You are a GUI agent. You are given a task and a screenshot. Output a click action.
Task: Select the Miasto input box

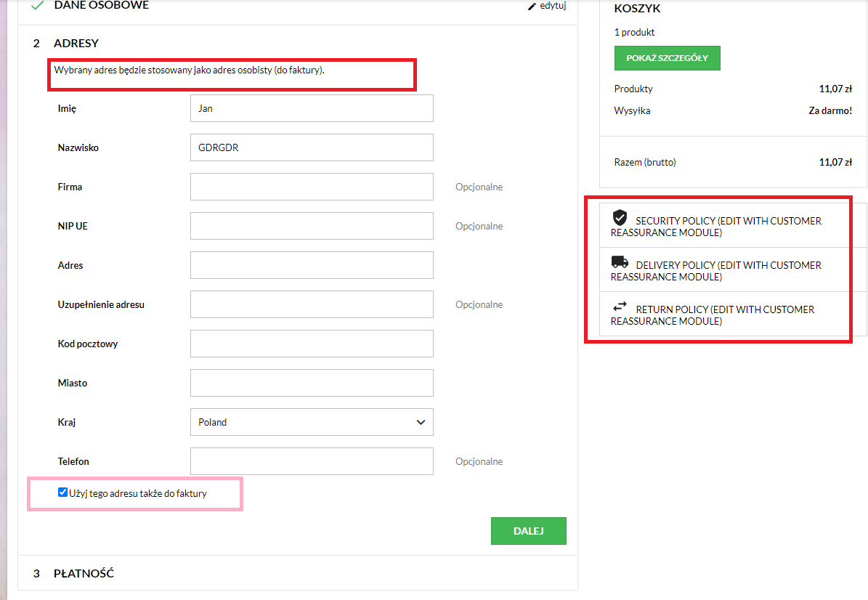tap(312, 383)
